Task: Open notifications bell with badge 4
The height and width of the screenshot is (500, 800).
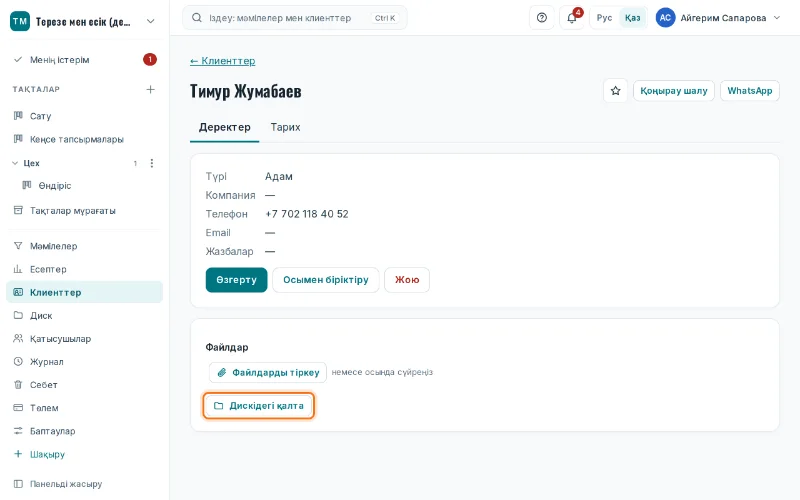Action: [572, 18]
